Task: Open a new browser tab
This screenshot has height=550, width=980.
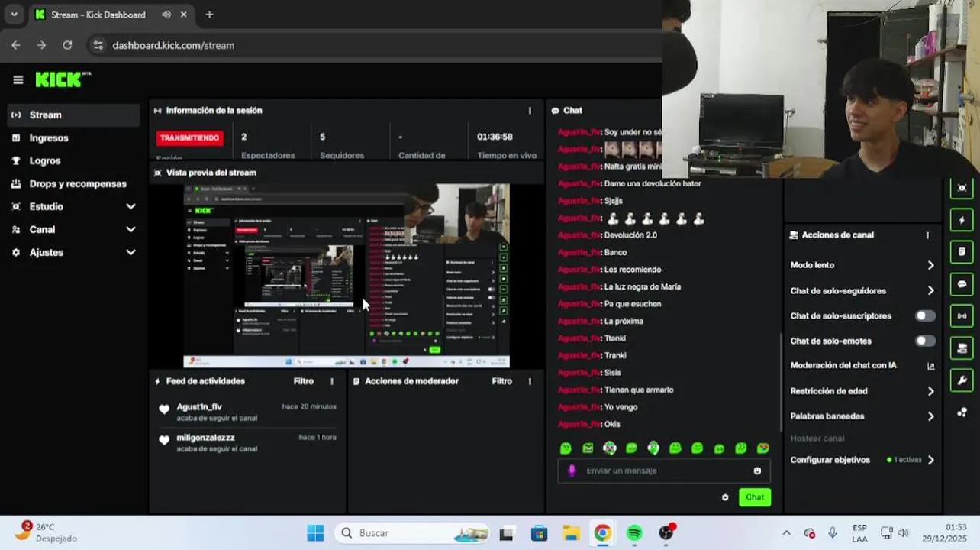Action: [209, 15]
